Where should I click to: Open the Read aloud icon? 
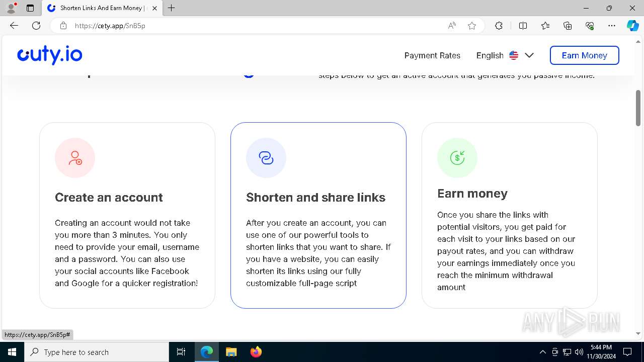452,26
